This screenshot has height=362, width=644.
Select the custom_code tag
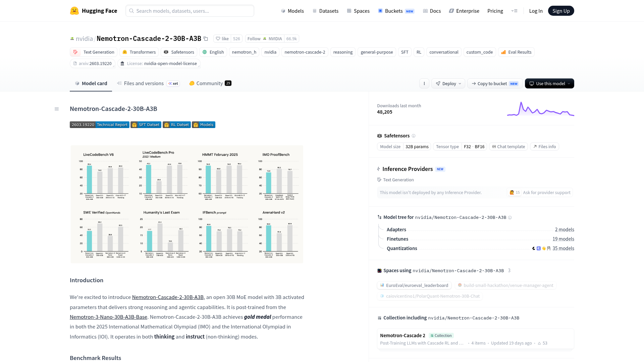480,52
